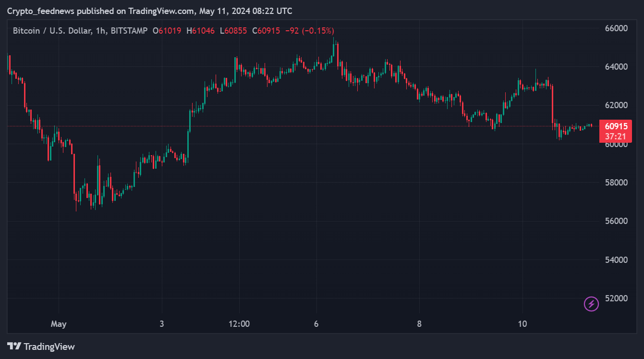Click the change value −92 (−0.15%)
The width and height of the screenshot is (644, 359).
[309, 31]
